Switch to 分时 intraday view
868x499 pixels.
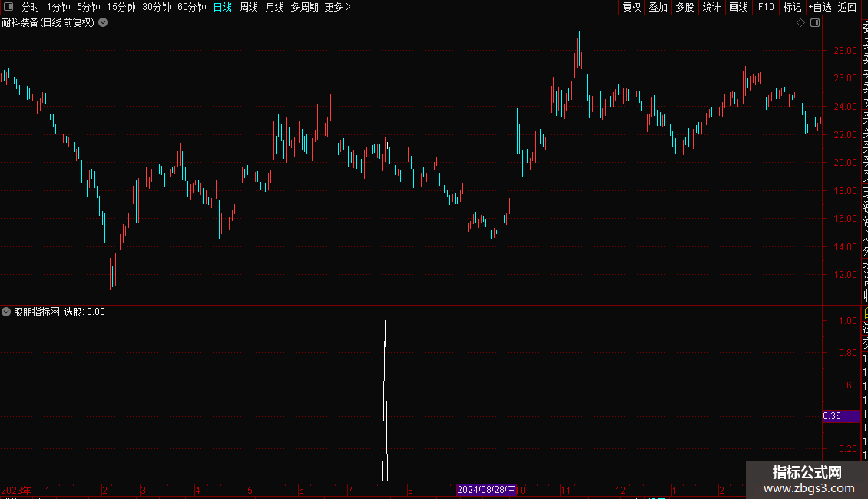31,7
